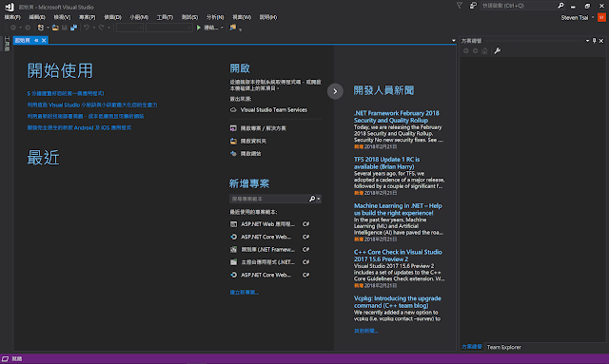Click the Save All toolbar icon
The width and height of the screenshot is (609, 364).
73,28
